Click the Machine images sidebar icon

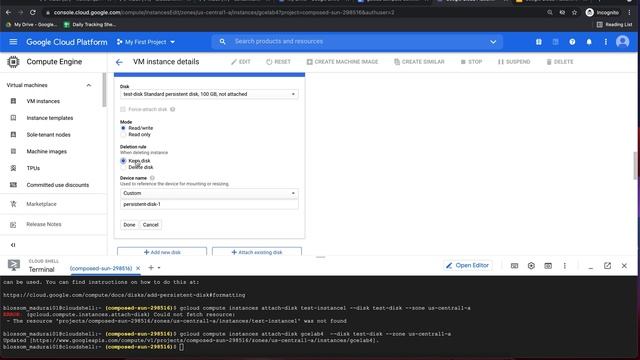[x=13, y=151]
